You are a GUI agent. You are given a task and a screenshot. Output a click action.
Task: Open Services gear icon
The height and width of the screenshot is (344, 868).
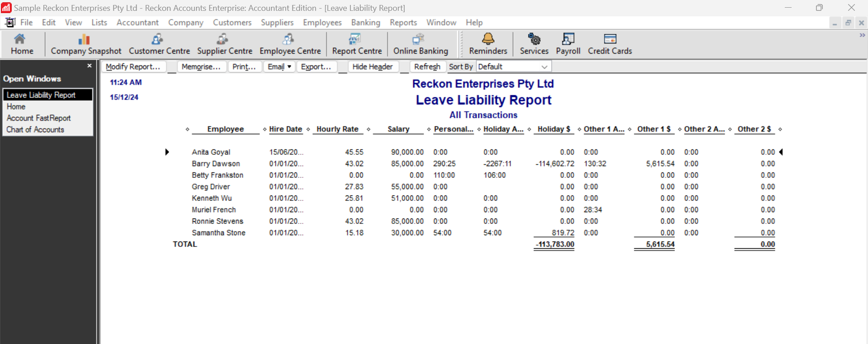tap(534, 44)
